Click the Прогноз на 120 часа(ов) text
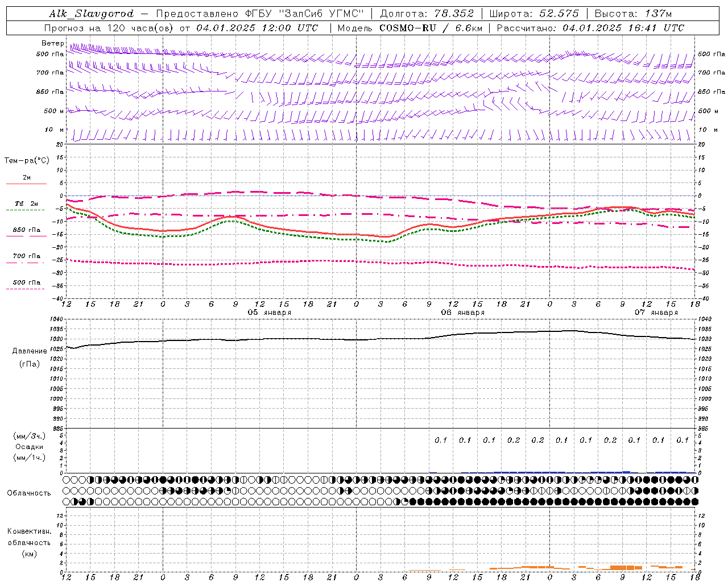The width and height of the screenshot is (728, 582). pos(109,28)
